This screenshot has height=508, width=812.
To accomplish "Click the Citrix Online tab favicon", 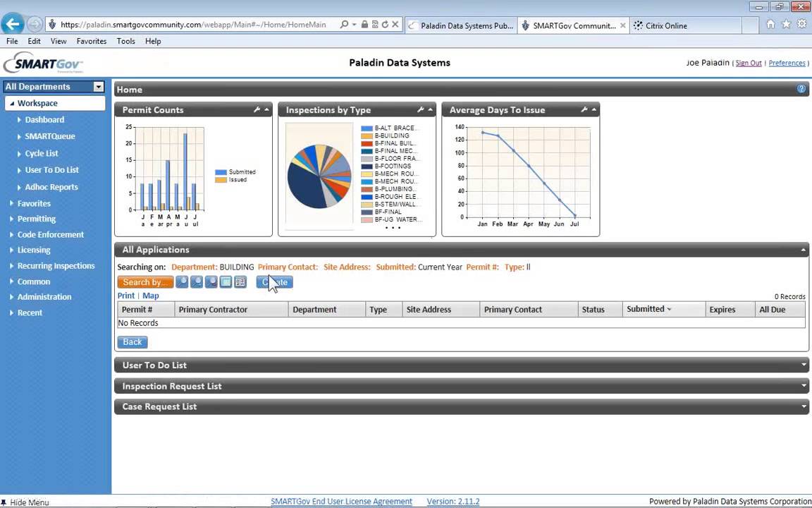I will coord(638,25).
